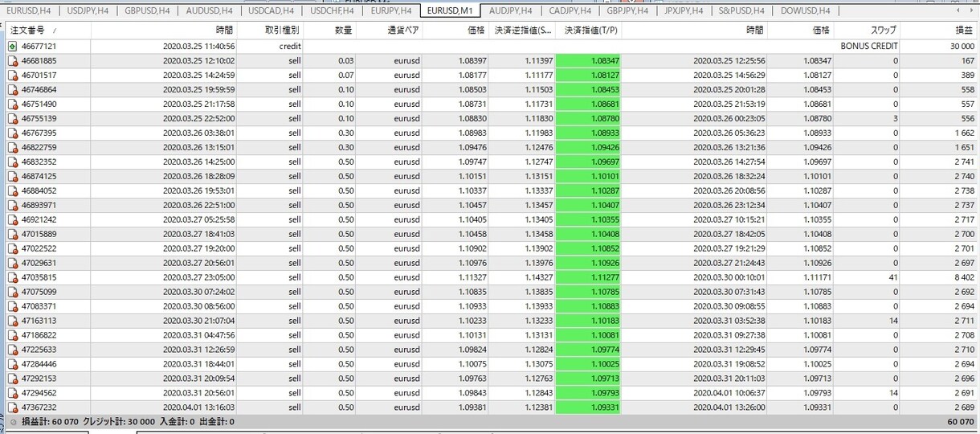980x434 pixels.
Task: Select the summary text 損益計: 60 070
Action: pyautogui.click(x=50, y=422)
